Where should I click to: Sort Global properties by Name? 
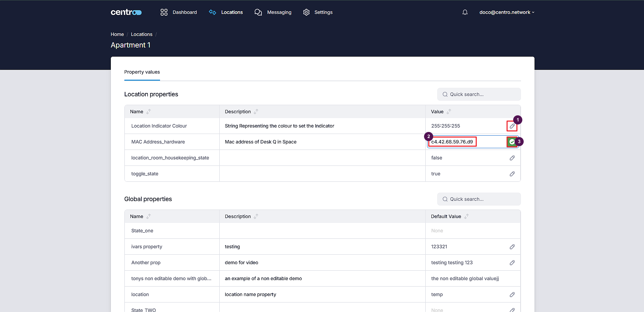pos(148,216)
